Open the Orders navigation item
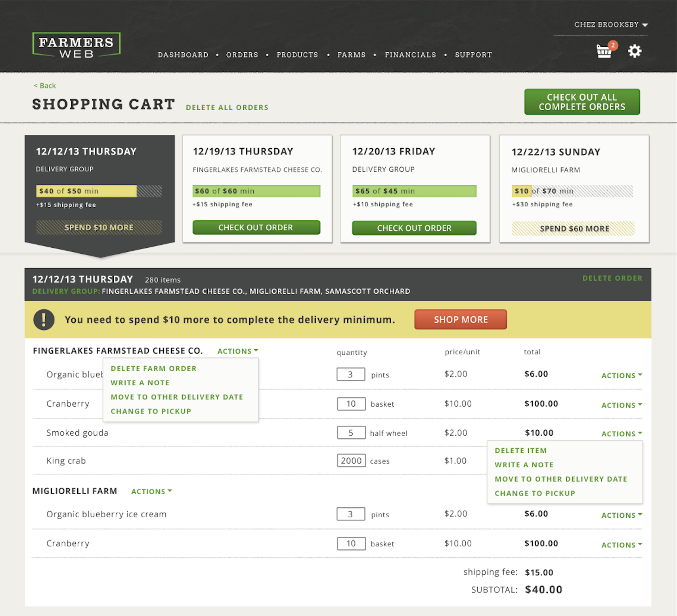The width and height of the screenshot is (677, 616). 242,55
